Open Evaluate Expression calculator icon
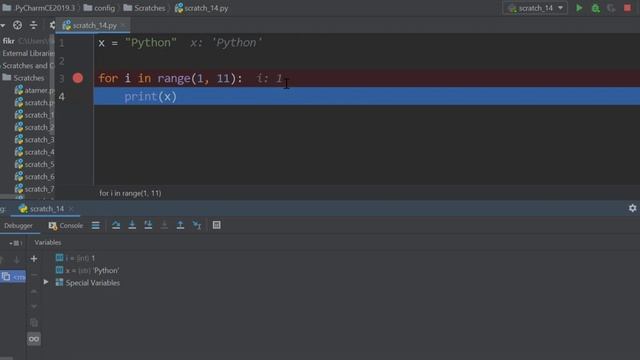 (x=216, y=225)
